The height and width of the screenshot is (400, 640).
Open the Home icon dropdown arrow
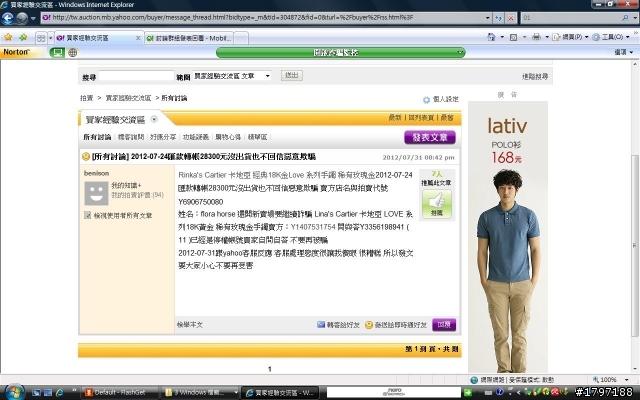502,37
